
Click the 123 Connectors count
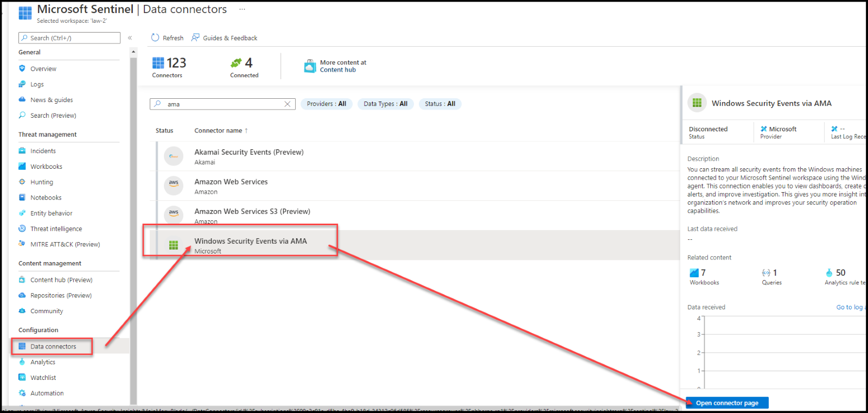pyautogui.click(x=169, y=67)
